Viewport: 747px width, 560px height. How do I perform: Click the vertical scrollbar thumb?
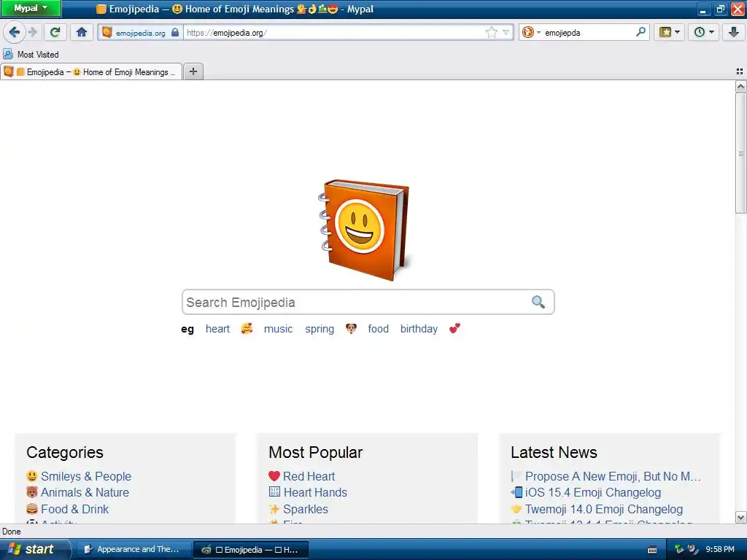click(740, 153)
